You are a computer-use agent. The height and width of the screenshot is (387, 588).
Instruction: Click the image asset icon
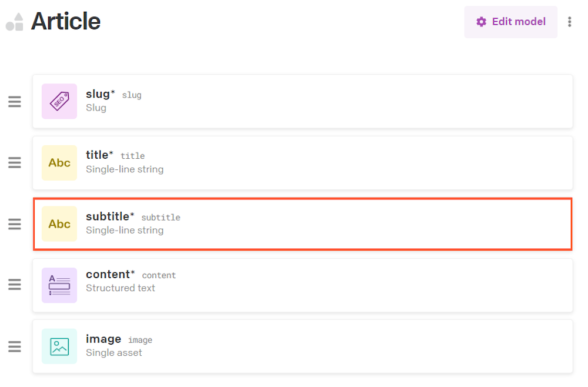click(x=59, y=346)
